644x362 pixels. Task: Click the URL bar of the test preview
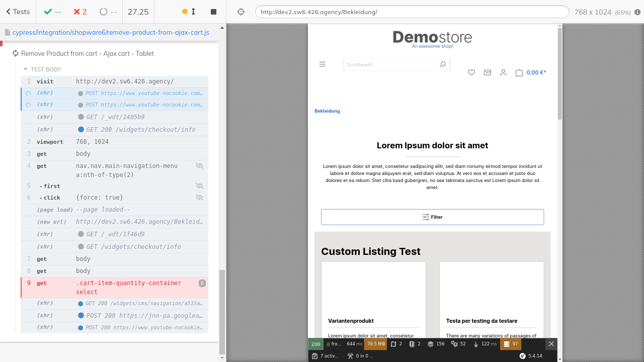pyautogui.click(x=412, y=12)
